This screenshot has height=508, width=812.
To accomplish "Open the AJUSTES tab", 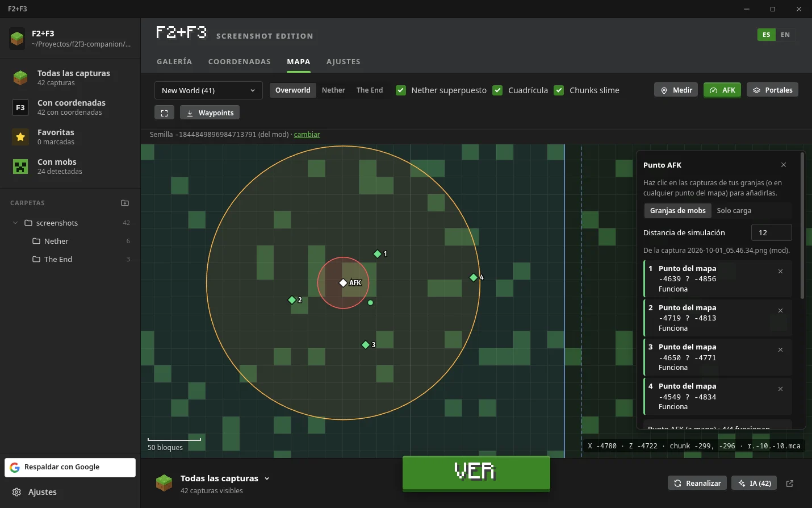I will click(x=344, y=61).
